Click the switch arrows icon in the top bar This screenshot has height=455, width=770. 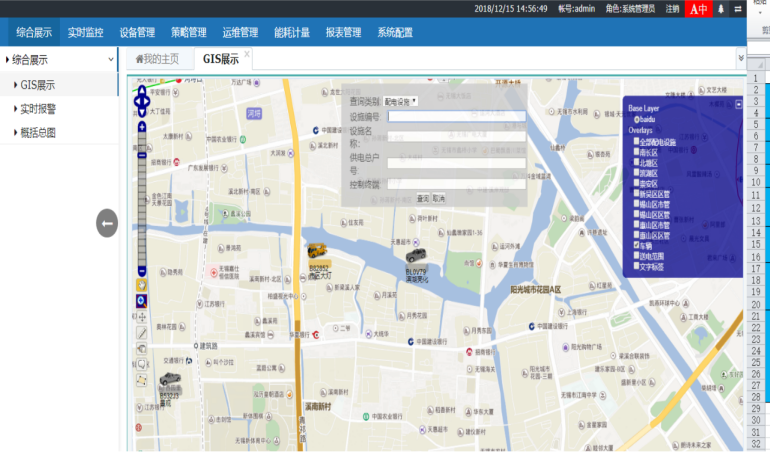738,9
